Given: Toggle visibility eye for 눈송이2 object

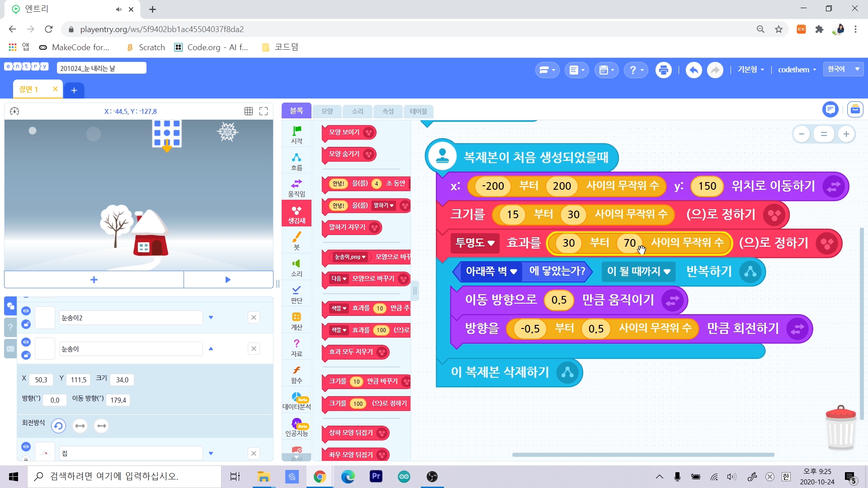Looking at the screenshot, I should [x=26, y=311].
